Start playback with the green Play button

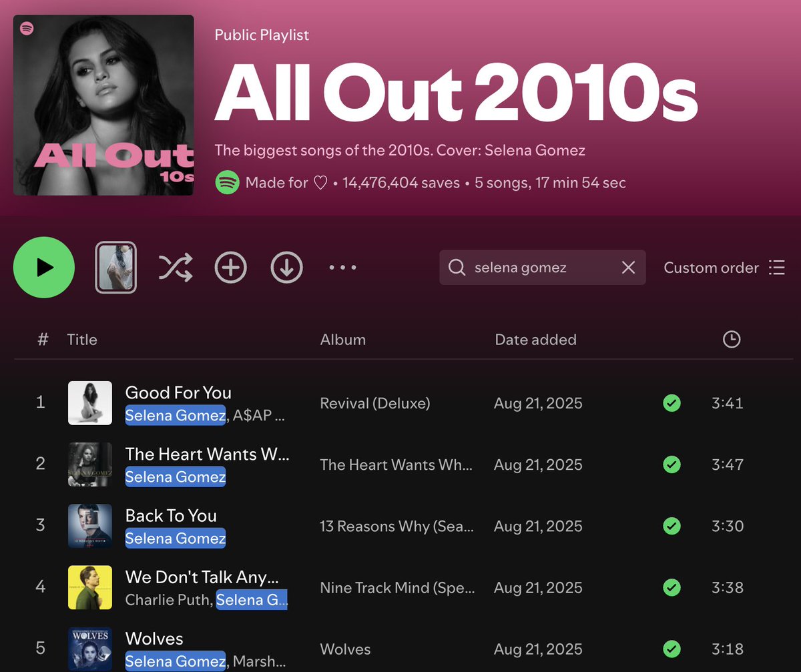coord(44,268)
